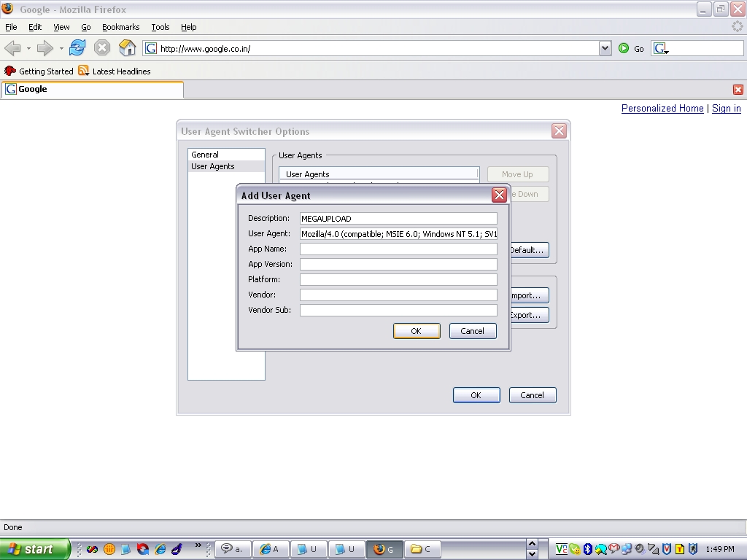This screenshot has width=747, height=560.
Task: Go to the Home page icon
Action: pos(127,48)
